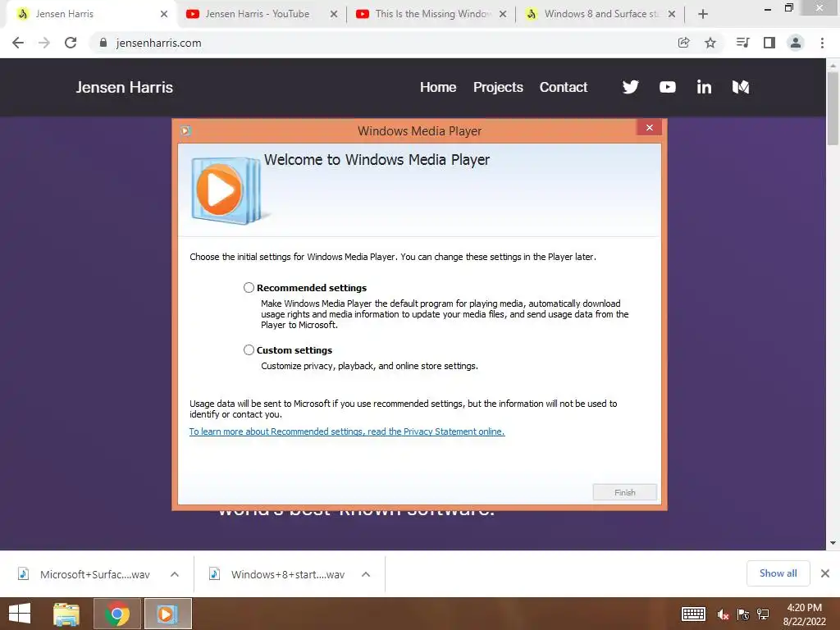Close the Jensen Harris - YouTube tab
Viewport: 840px width, 630px height.
(334, 14)
